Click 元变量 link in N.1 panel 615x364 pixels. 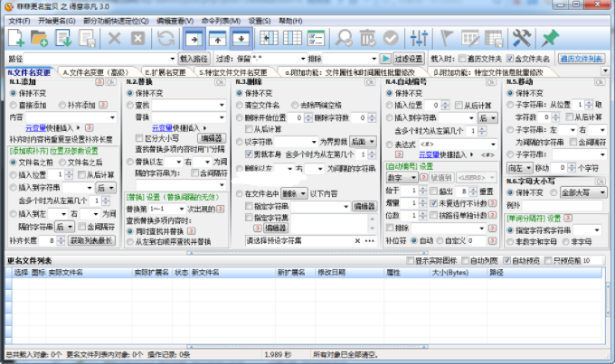[x=35, y=128]
